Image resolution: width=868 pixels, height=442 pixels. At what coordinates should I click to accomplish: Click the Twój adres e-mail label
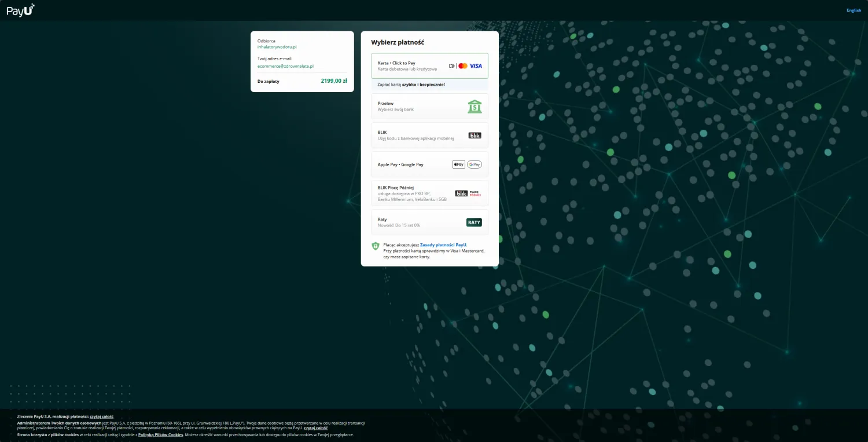[274, 59]
